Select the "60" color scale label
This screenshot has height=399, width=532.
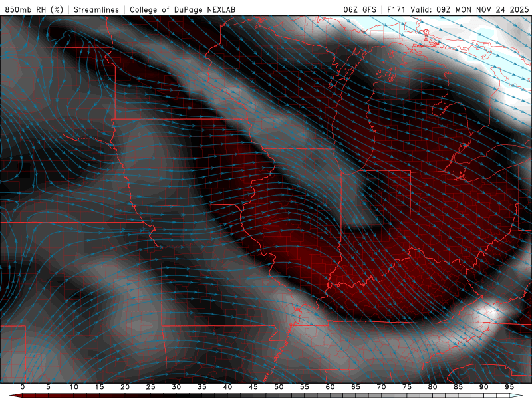pyautogui.click(x=330, y=387)
